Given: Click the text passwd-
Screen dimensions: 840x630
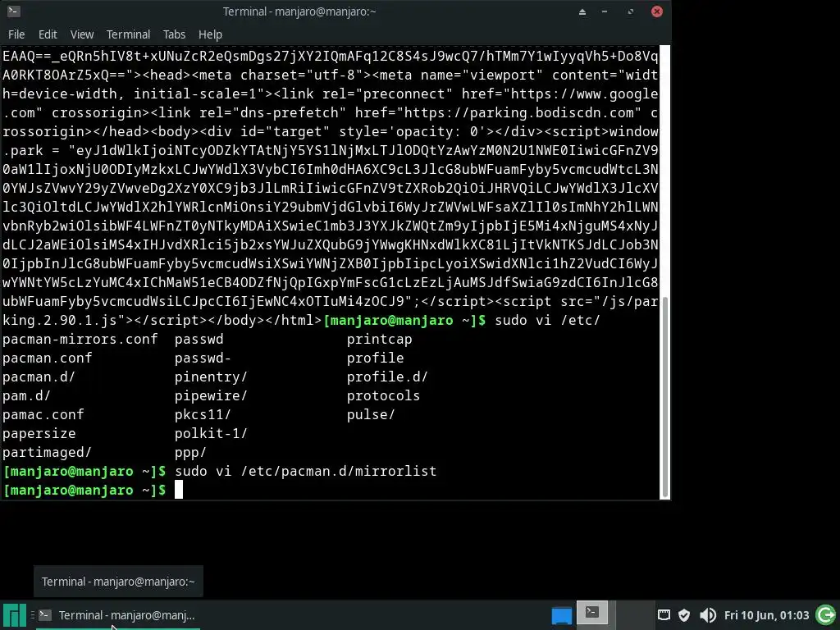Looking at the screenshot, I should (x=203, y=358).
